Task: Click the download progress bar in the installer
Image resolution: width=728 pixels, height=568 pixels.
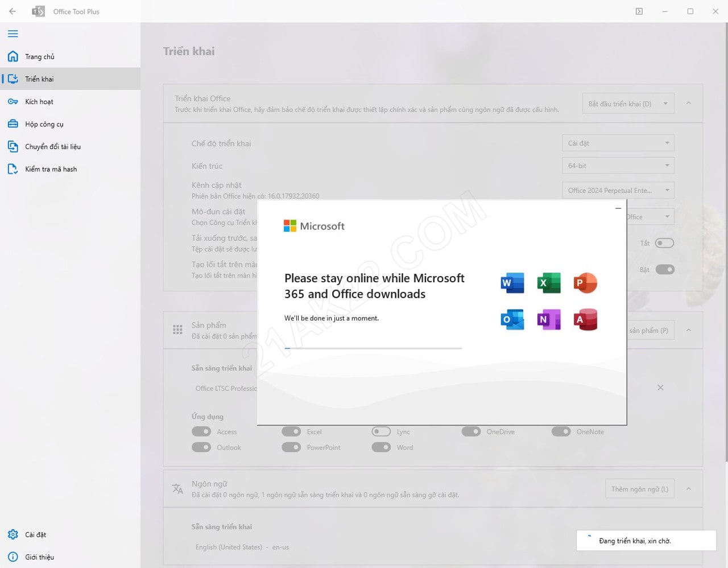Action: tap(373, 348)
